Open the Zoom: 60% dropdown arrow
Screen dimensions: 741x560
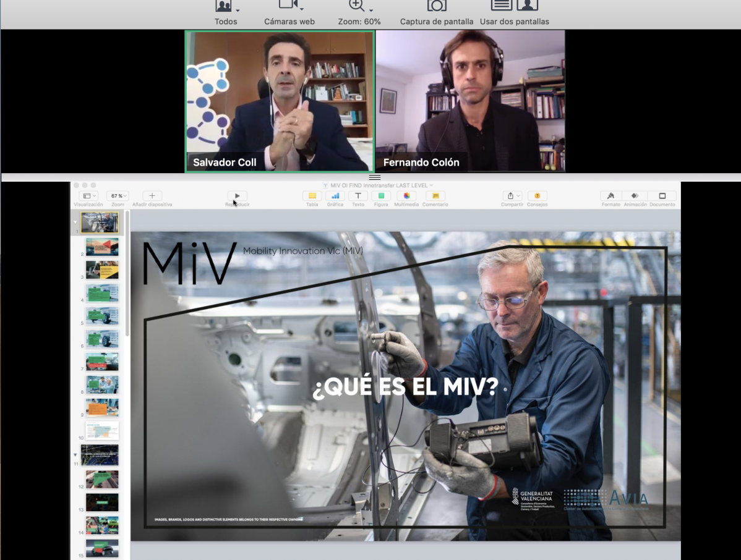pyautogui.click(x=371, y=10)
